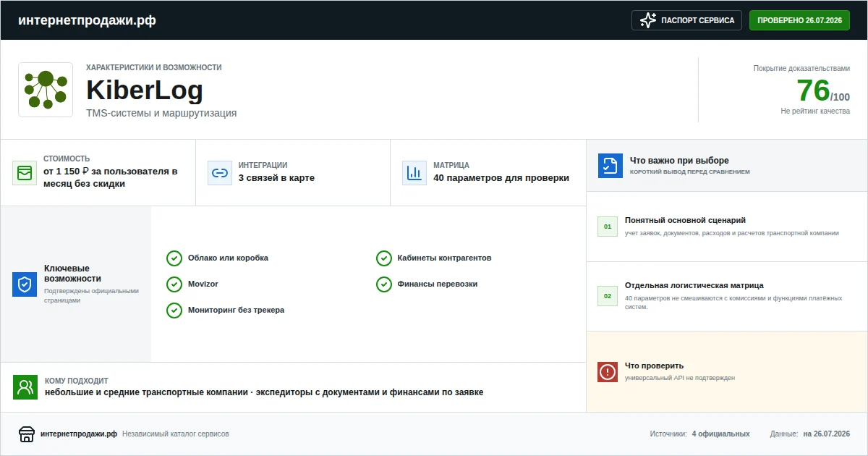Click Источники: 4 официальных in footer
The height and width of the screenshot is (456, 868).
tap(700, 434)
